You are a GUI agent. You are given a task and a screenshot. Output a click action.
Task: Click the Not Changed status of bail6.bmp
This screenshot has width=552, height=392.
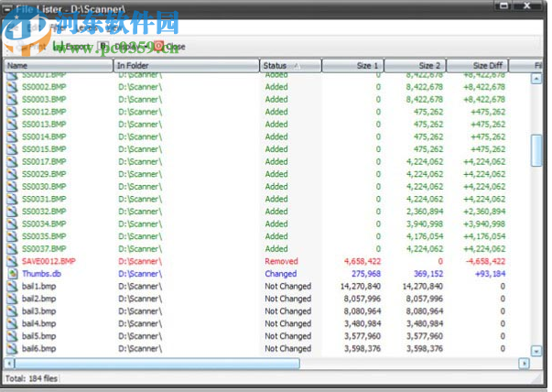point(288,348)
